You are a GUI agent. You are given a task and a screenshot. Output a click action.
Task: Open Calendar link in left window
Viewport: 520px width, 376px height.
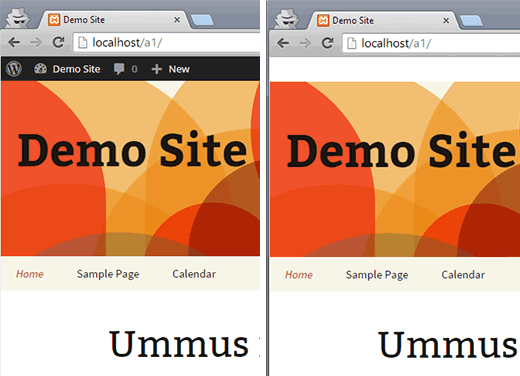click(194, 274)
